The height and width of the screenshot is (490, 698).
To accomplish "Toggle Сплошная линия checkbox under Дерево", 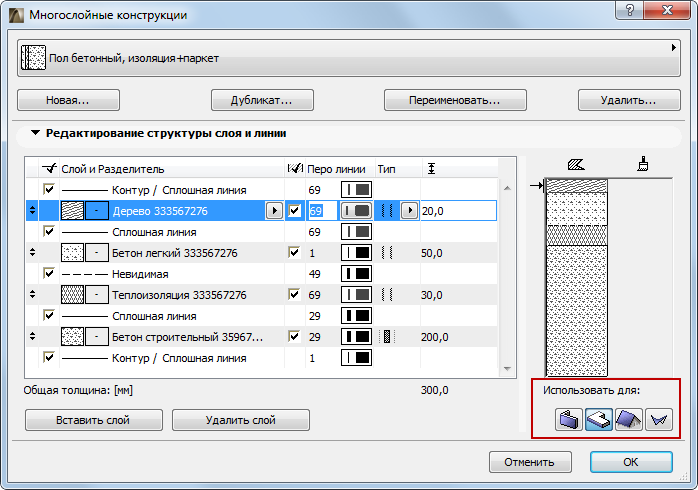I will click(x=49, y=231).
